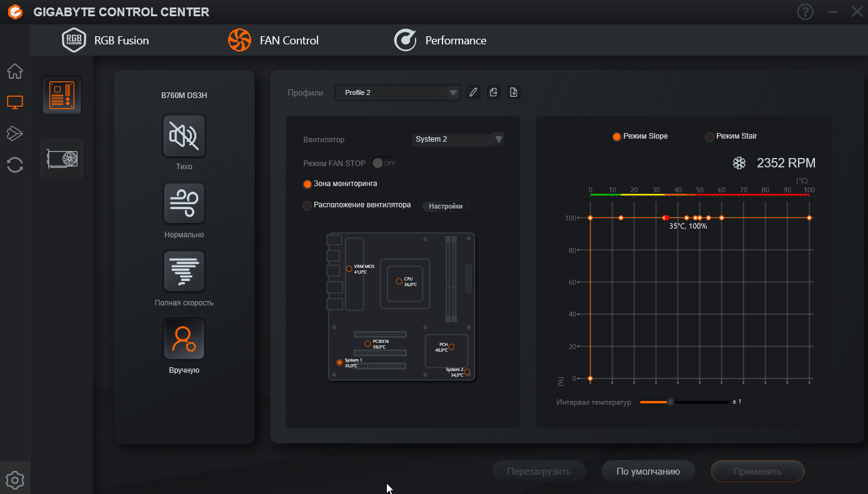Screen dimensions: 868x494
Task: Choose the Нормально fan mode icon
Action: (184, 203)
